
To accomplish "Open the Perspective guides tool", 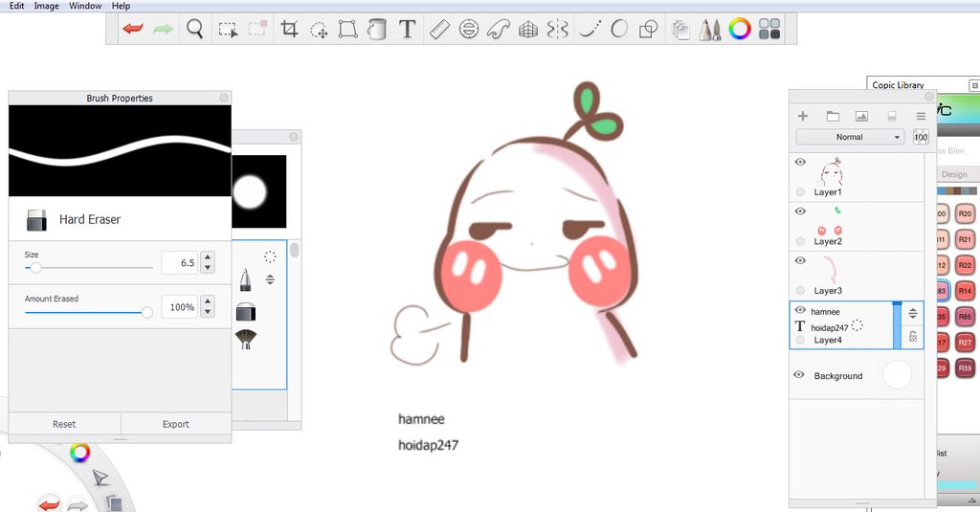I will pyautogui.click(x=528, y=29).
